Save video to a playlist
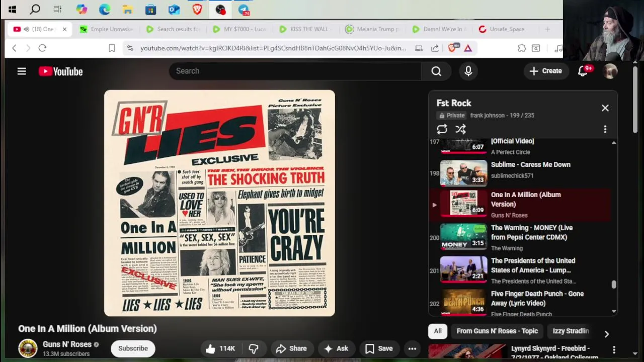This screenshot has height=362, width=644. (x=379, y=348)
